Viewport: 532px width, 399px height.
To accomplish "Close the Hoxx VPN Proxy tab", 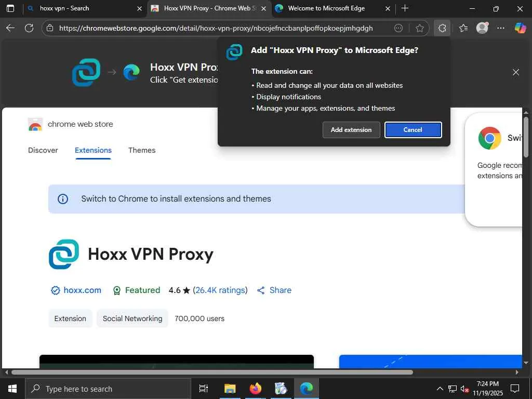I will [263, 9].
